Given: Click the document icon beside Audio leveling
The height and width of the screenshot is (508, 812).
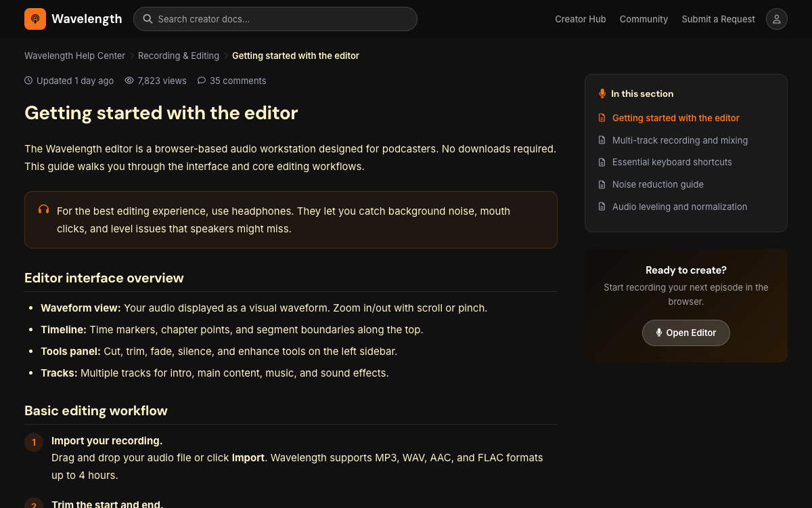Looking at the screenshot, I should [x=602, y=207].
